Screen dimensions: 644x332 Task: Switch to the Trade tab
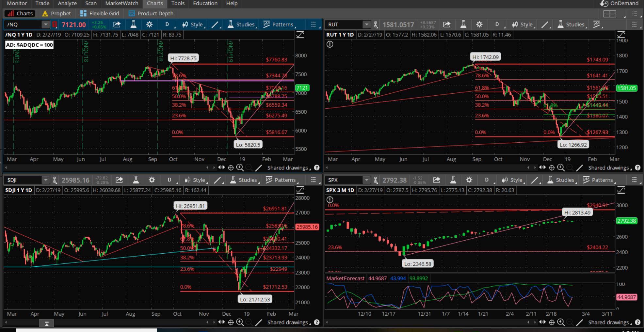tap(42, 3)
